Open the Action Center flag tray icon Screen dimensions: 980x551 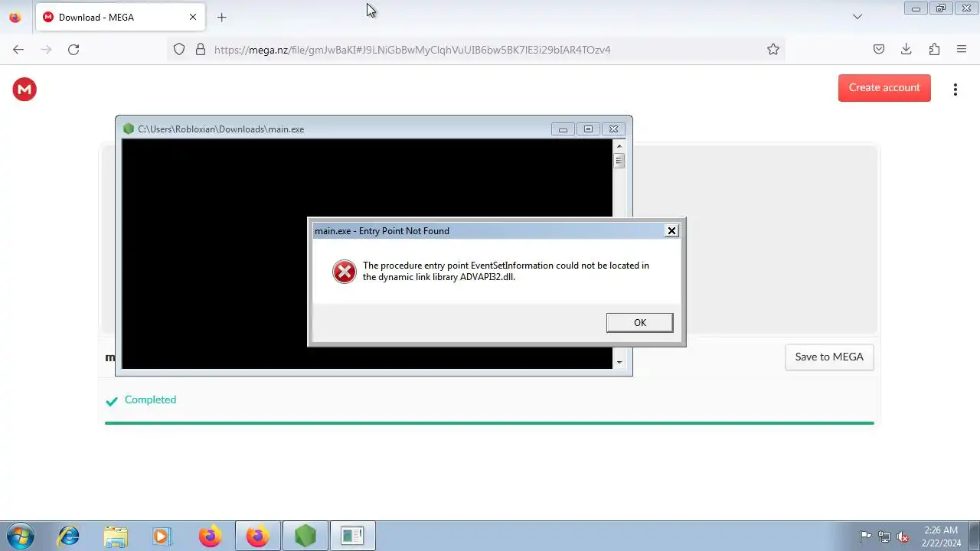click(x=865, y=536)
